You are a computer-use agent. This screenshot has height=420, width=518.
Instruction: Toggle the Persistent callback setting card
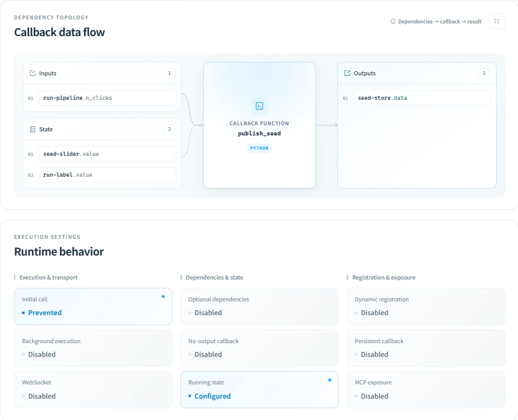point(426,348)
